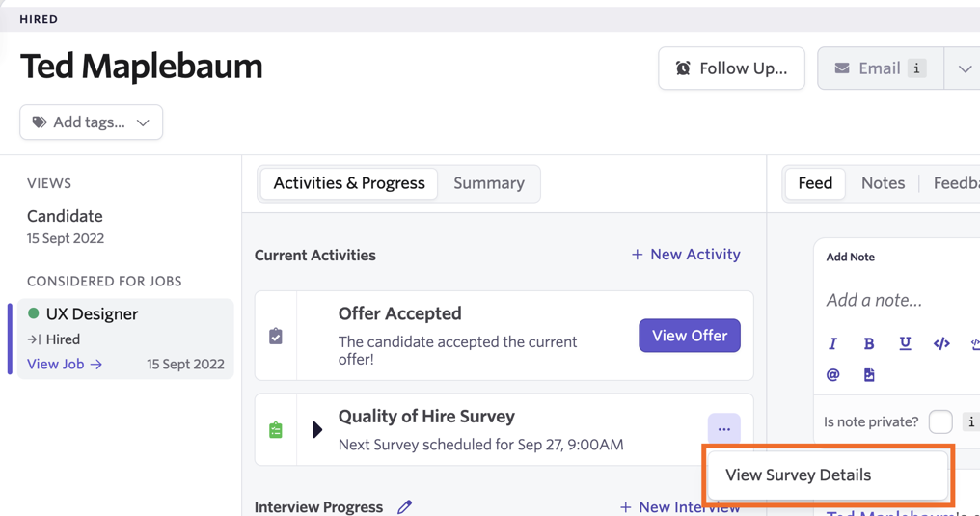Click the Hired stage under UX Designer
Image resolution: width=980 pixels, height=516 pixels.
(x=54, y=339)
